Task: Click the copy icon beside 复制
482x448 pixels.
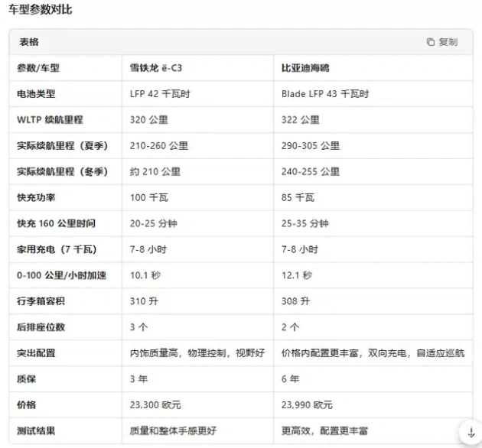Action: tap(431, 42)
